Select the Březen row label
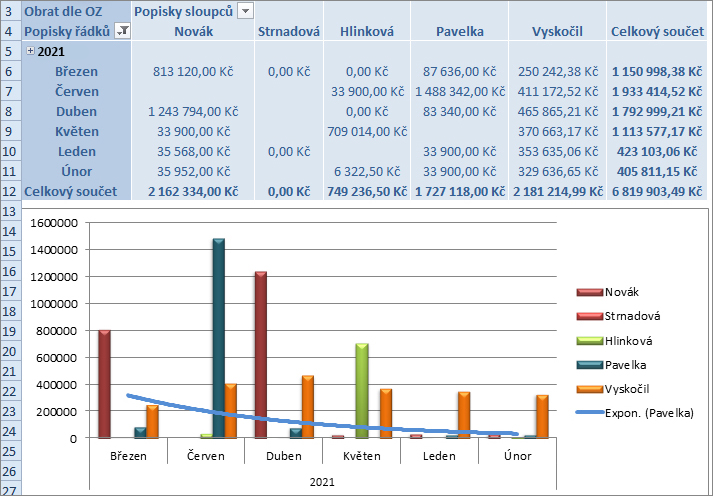The height and width of the screenshot is (496, 713). click(76, 71)
